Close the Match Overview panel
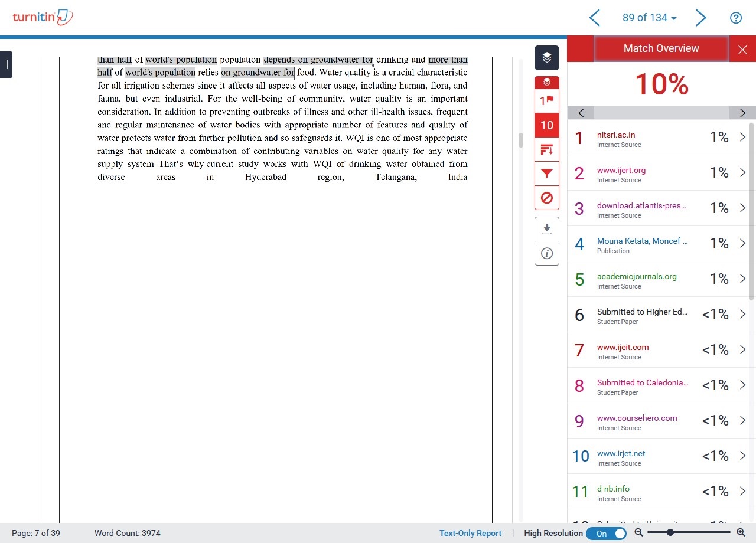The height and width of the screenshot is (543, 756). click(x=742, y=50)
